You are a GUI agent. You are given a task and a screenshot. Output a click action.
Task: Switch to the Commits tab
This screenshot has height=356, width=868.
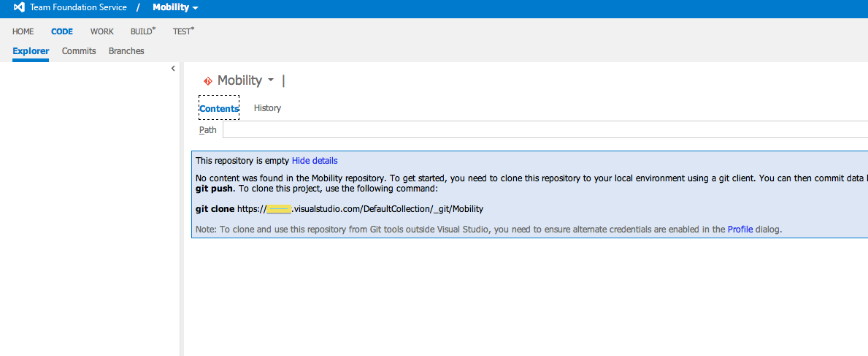(x=79, y=51)
